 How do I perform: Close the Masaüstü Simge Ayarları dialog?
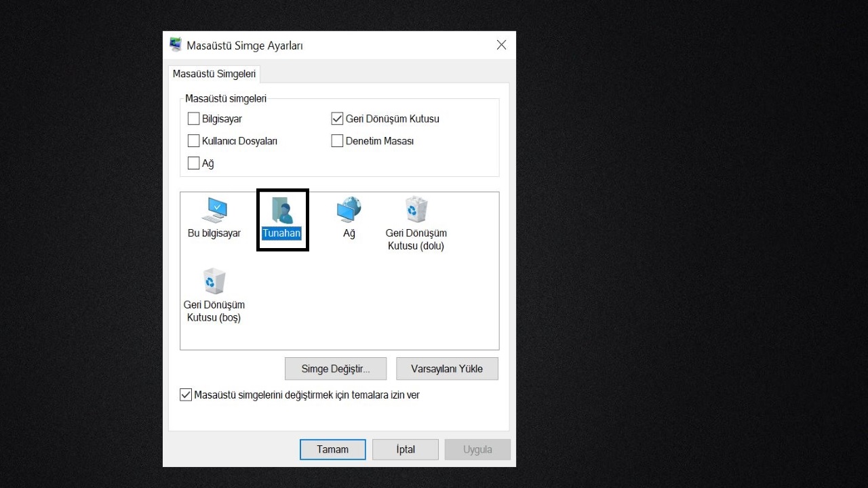[501, 45]
